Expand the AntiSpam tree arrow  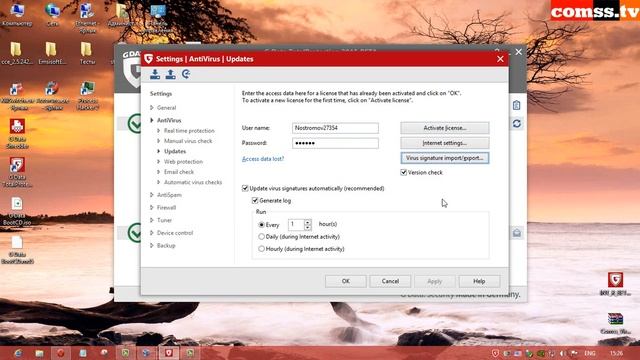click(152, 195)
